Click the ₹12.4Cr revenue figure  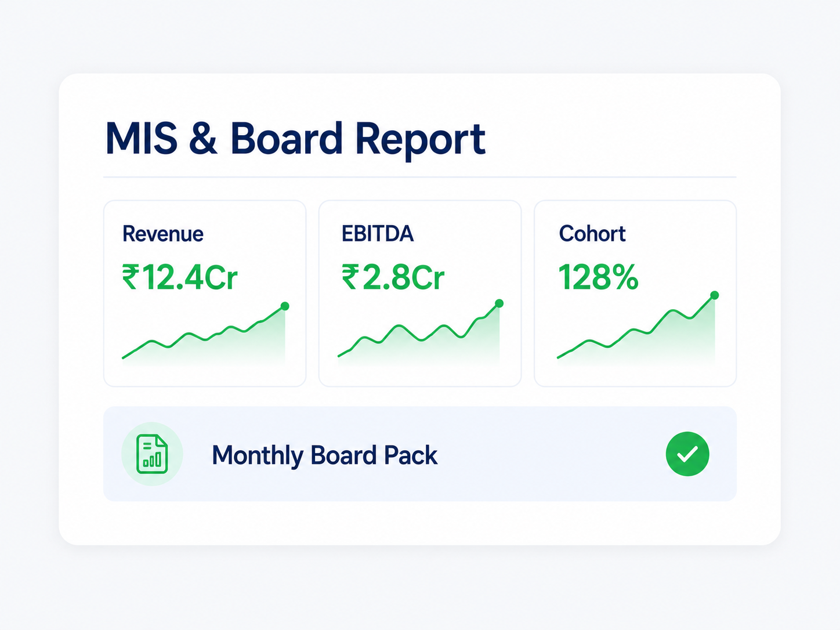tap(180, 277)
